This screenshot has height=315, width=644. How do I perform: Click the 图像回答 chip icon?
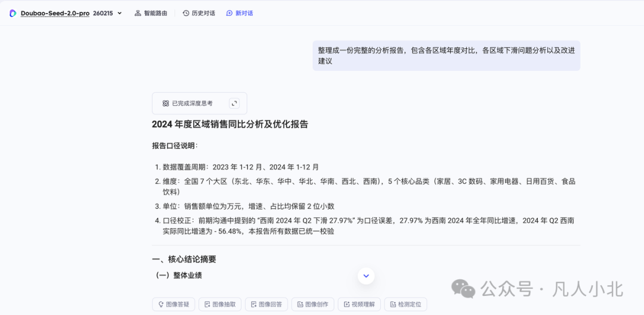coord(254,304)
